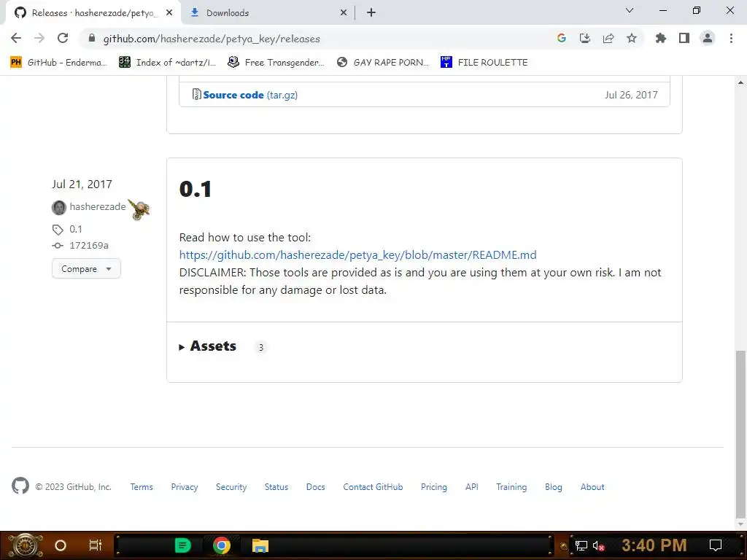This screenshot has width=747, height=560.
Task: Open the Training footer link
Action: click(511, 486)
